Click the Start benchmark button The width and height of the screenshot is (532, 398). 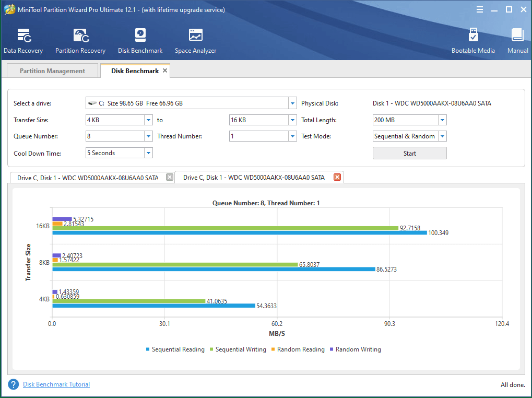[x=409, y=153]
